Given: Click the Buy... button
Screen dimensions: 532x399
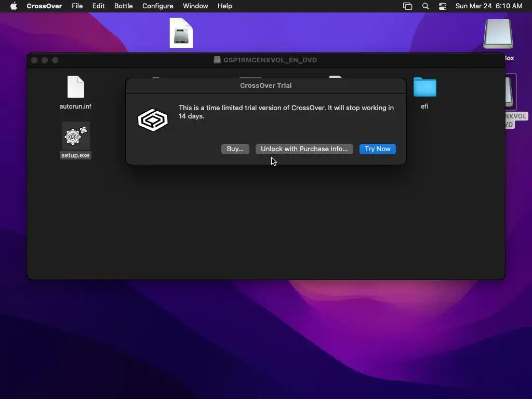Looking at the screenshot, I should pos(235,149).
